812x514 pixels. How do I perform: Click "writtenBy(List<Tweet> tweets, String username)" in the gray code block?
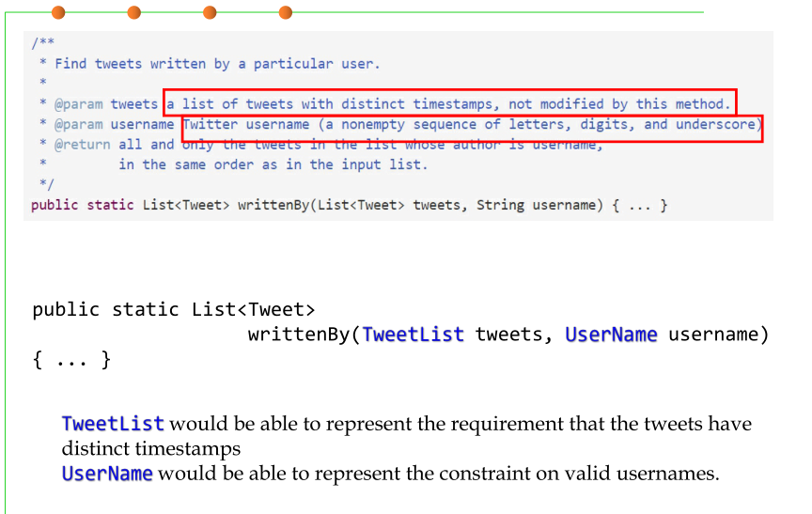pos(420,206)
